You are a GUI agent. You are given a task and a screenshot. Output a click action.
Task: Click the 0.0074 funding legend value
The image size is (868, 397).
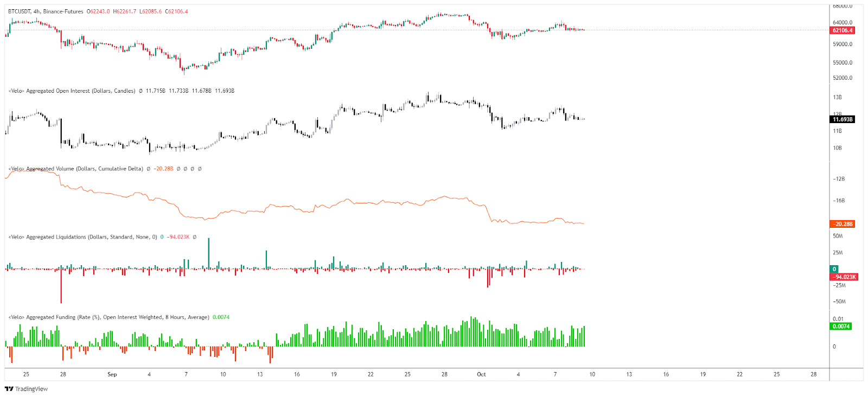click(x=221, y=318)
